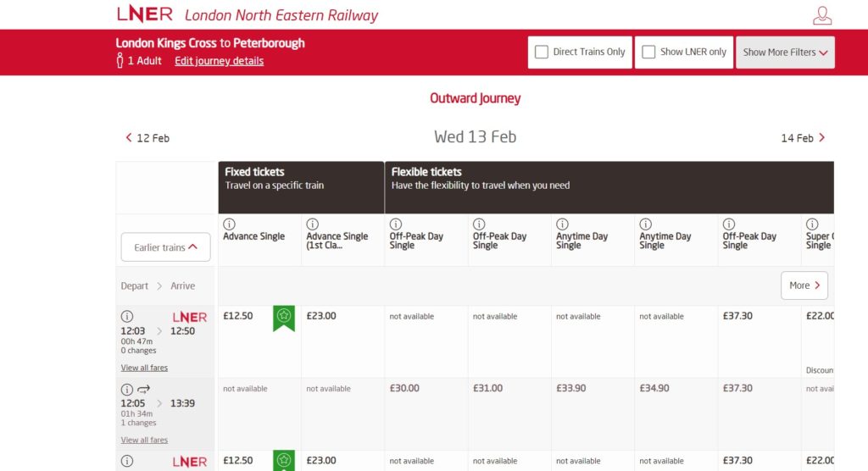Select £37.30 Off-Peak fare for 12:03 train

(x=737, y=316)
